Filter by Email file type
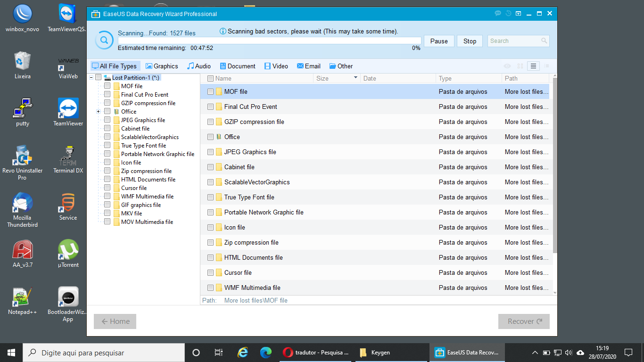Image resolution: width=644 pixels, height=362 pixels. [309, 66]
